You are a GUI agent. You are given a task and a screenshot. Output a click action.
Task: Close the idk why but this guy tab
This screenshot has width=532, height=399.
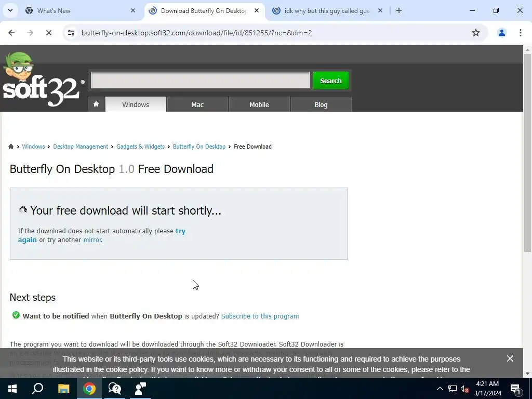380,10
